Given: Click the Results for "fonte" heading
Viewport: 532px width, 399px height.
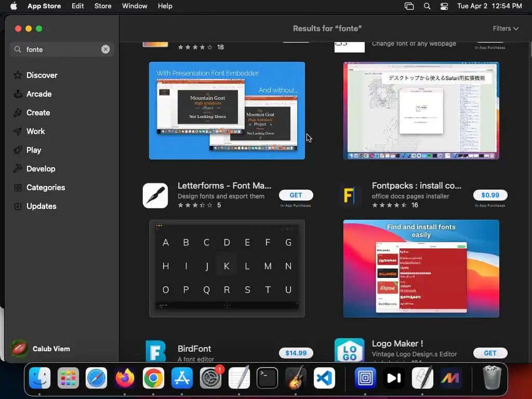Looking at the screenshot, I should coord(327,29).
